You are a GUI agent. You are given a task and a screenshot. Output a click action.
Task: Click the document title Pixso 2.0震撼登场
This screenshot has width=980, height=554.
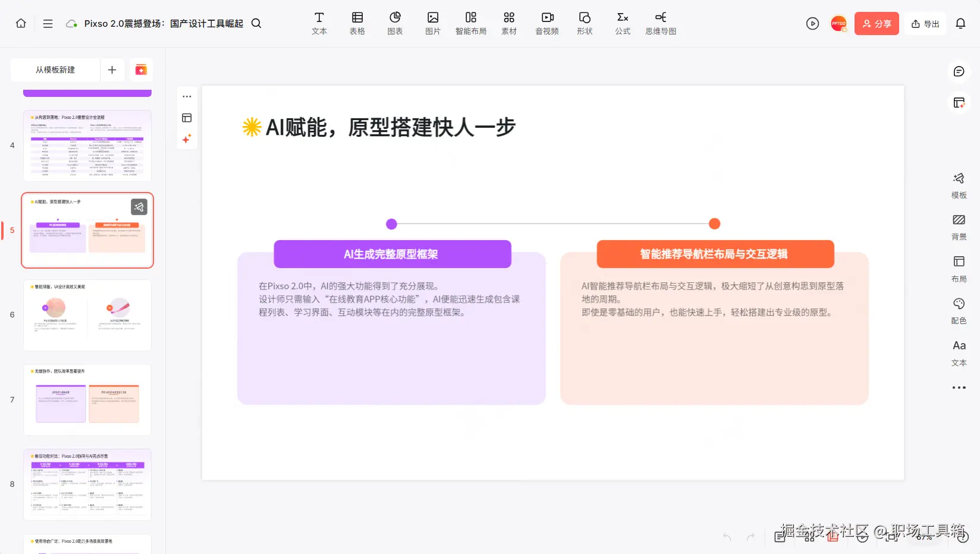point(164,24)
